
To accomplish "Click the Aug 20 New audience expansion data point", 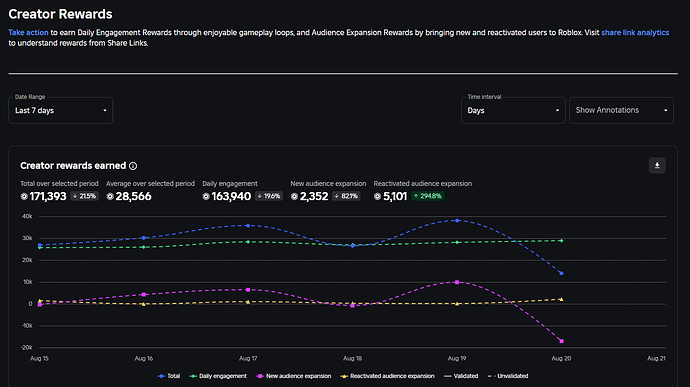I will (562, 341).
